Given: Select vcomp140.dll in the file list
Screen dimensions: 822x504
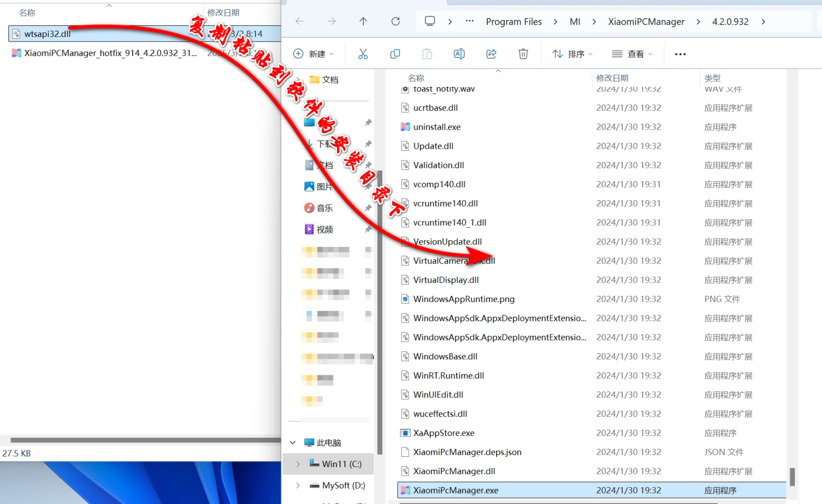Looking at the screenshot, I should [439, 184].
